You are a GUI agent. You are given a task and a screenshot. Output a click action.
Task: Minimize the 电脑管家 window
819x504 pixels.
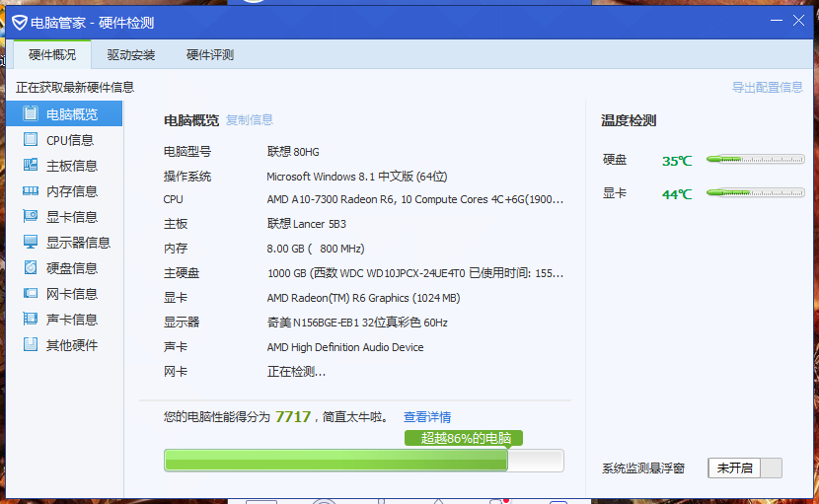point(777,21)
